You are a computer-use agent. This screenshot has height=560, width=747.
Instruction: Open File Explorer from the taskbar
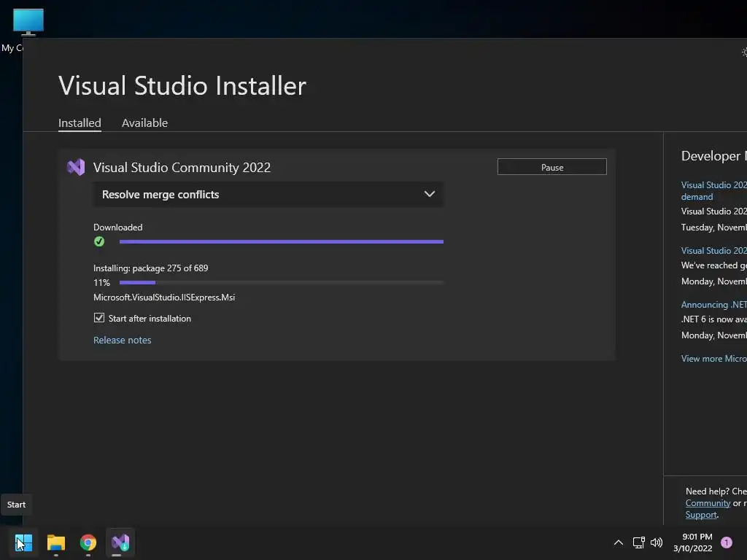click(55, 542)
